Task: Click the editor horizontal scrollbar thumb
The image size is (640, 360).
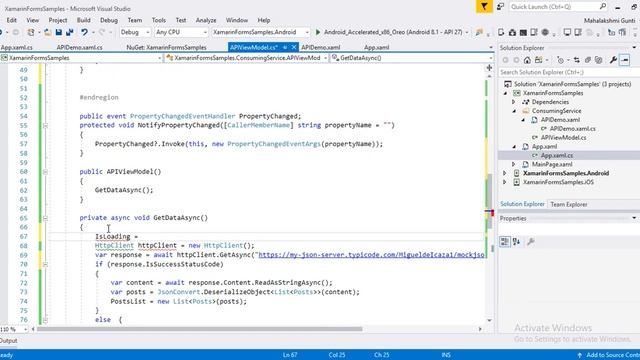Action: pos(200,329)
